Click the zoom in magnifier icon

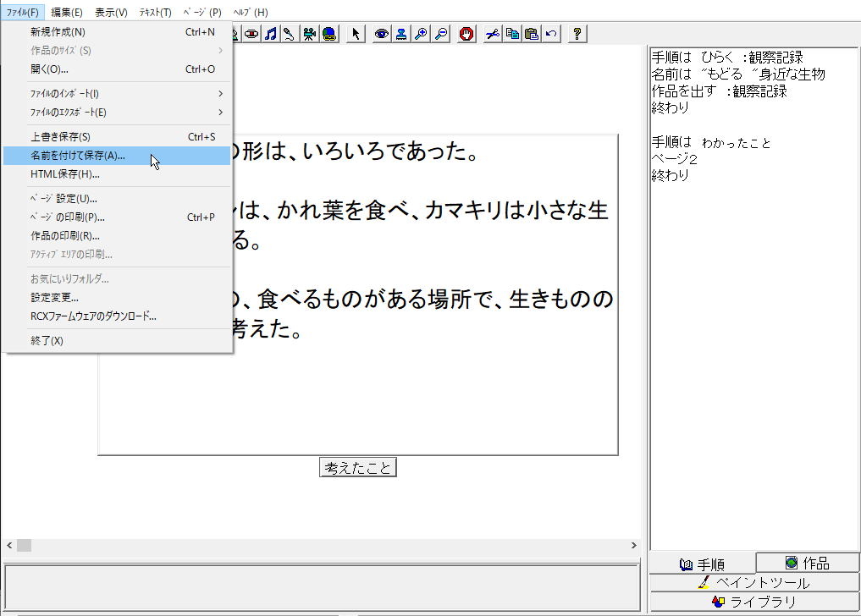tap(421, 34)
